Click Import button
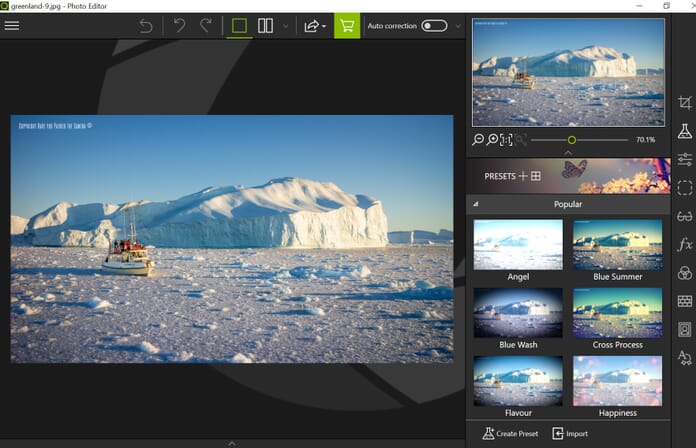 [x=570, y=433]
